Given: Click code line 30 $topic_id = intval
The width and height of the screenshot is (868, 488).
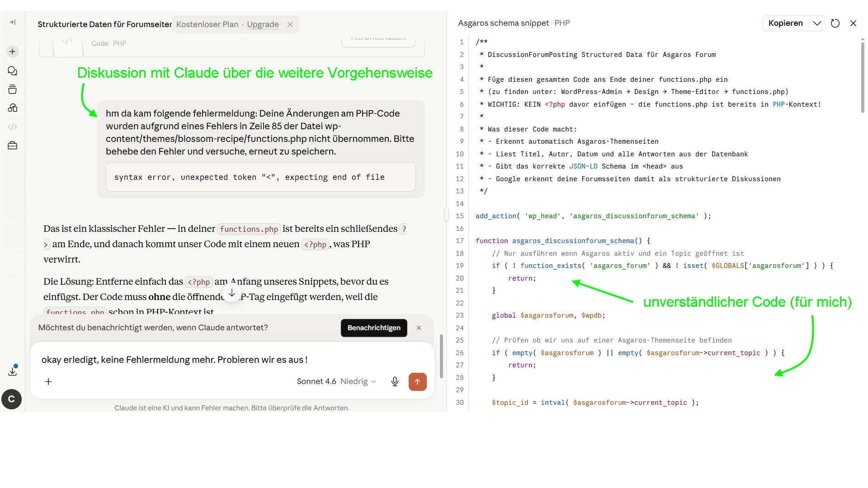Looking at the screenshot, I should tap(595, 403).
